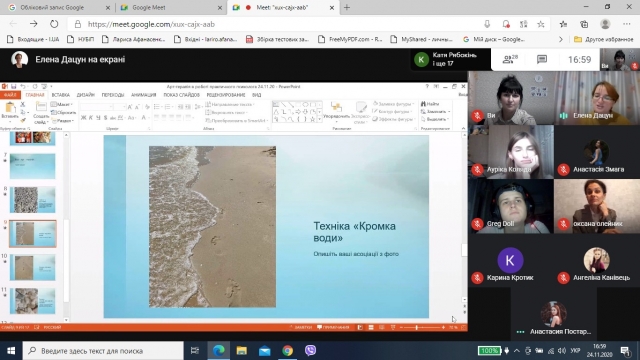This screenshot has width=640, height=360.
Task: Open the Meet chat icon
Action: (x=542, y=60)
